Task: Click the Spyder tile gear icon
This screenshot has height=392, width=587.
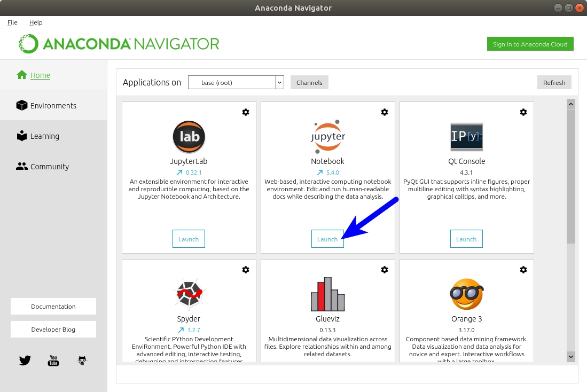Action: pyautogui.click(x=246, y=270)
